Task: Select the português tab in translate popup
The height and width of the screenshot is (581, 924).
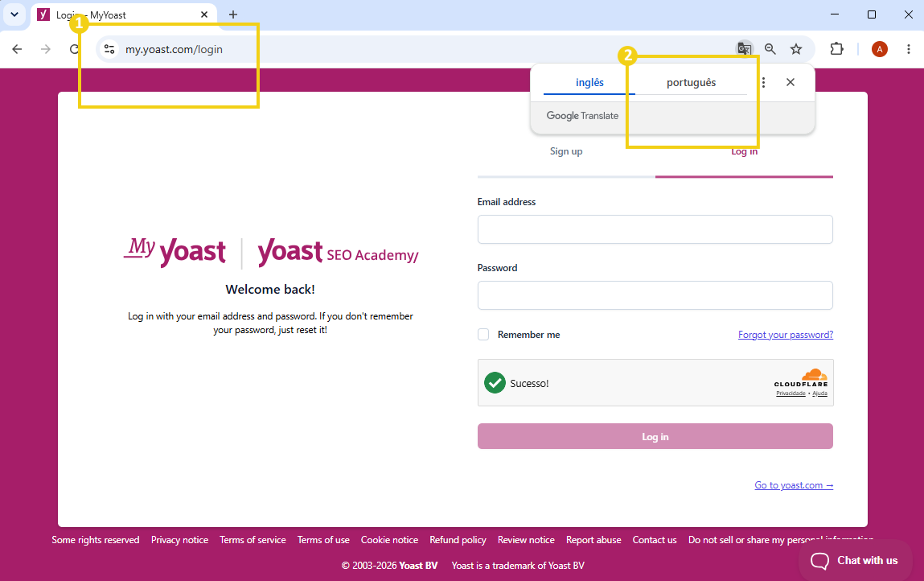Action: pyautogui.click(x=692, y=82)
